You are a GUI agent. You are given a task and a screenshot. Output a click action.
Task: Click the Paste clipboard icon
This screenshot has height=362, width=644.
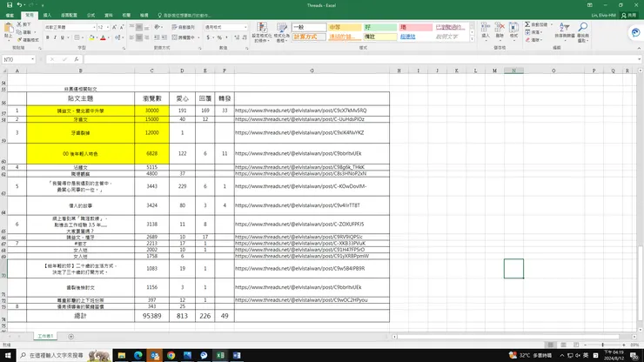coord(8,30)
